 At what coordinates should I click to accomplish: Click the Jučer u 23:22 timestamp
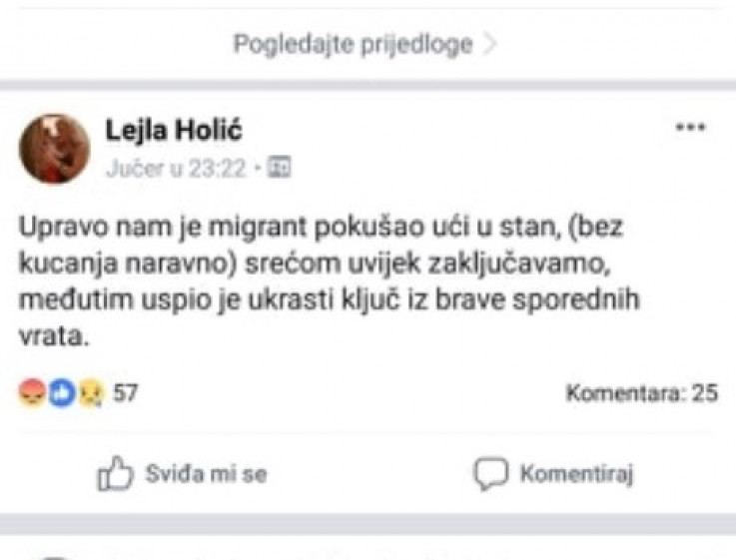[175, 169]
